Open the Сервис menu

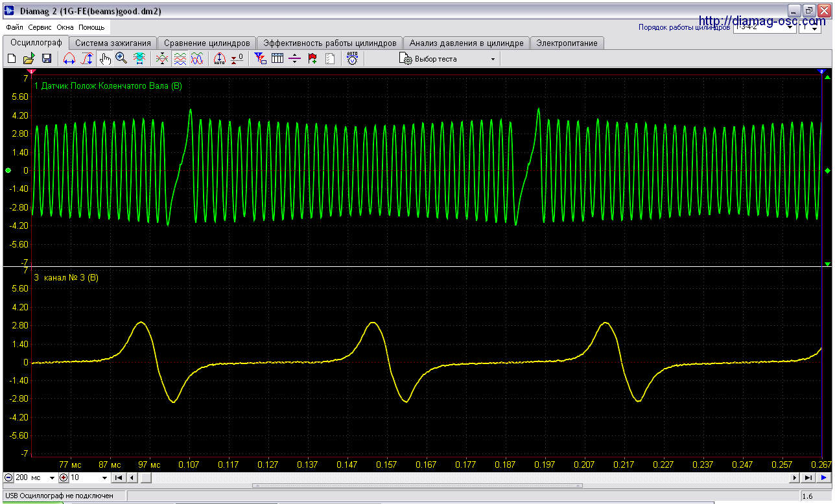[x=40, y=27]
